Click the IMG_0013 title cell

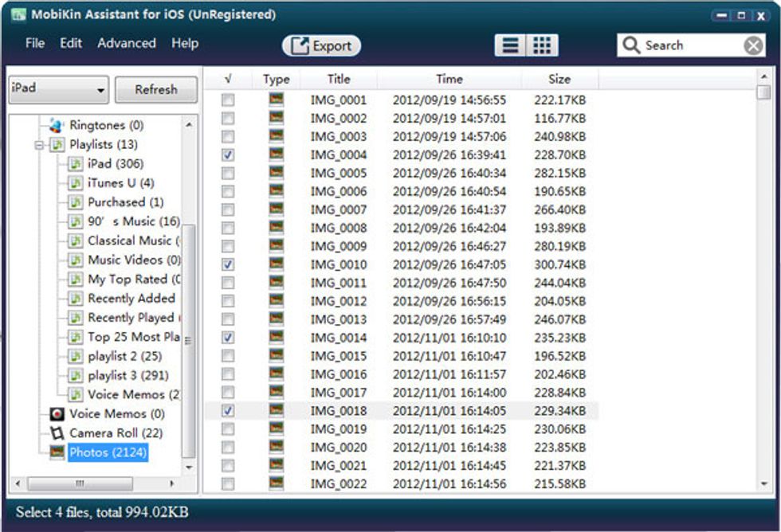pyautogui.click(x=339, y=319)
